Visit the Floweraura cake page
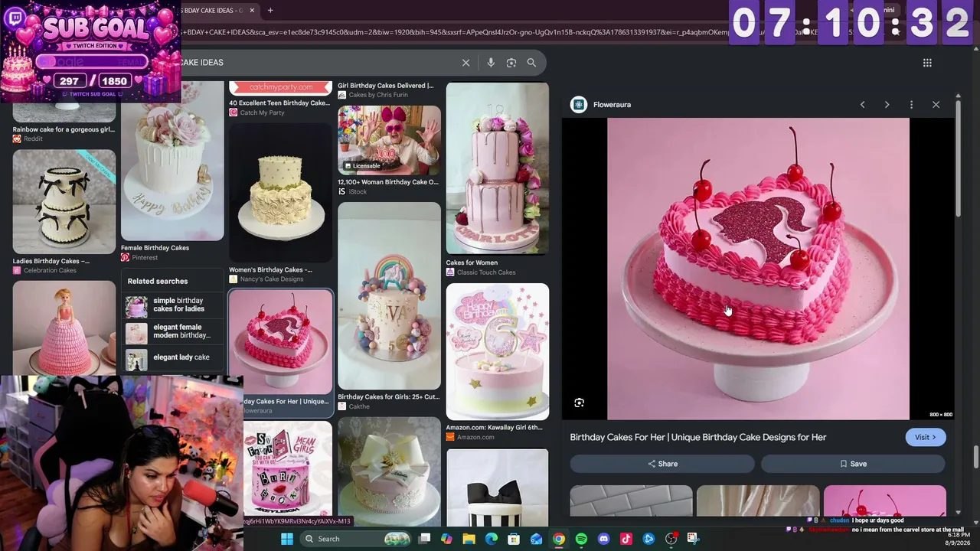The height and width of the screenshot is (551, 980). pyautogui.click(x=926, y=437)
